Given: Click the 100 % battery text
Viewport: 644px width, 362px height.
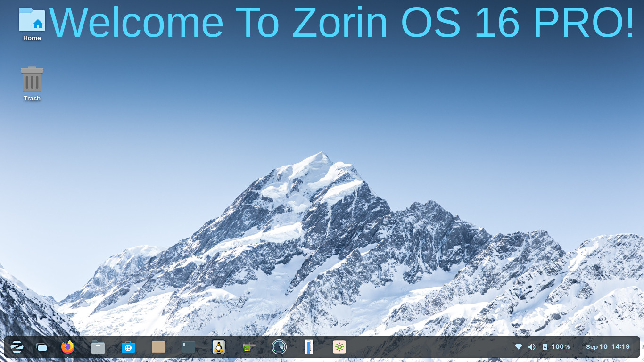Looking at the screenshot, I should click(561, 347).
